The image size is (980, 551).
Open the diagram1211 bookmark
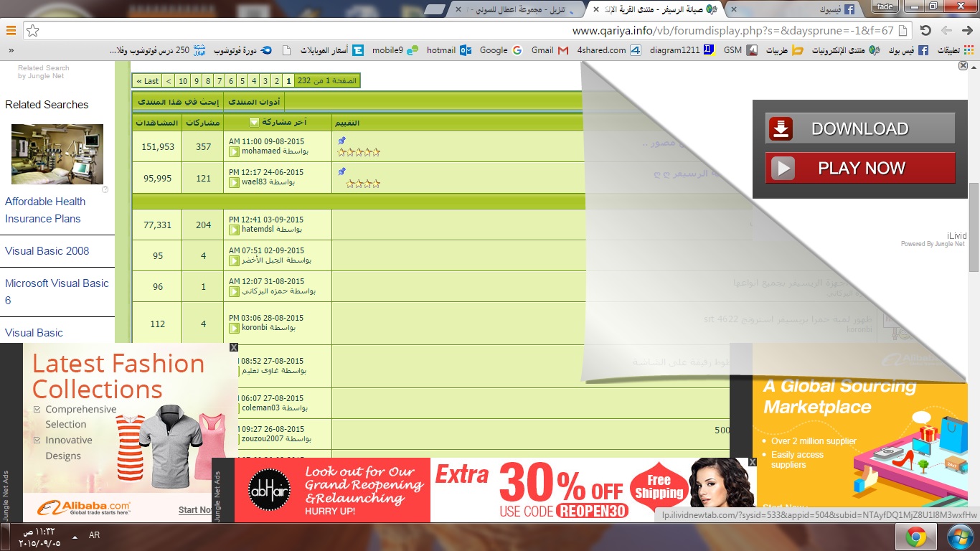click(682, 50)
